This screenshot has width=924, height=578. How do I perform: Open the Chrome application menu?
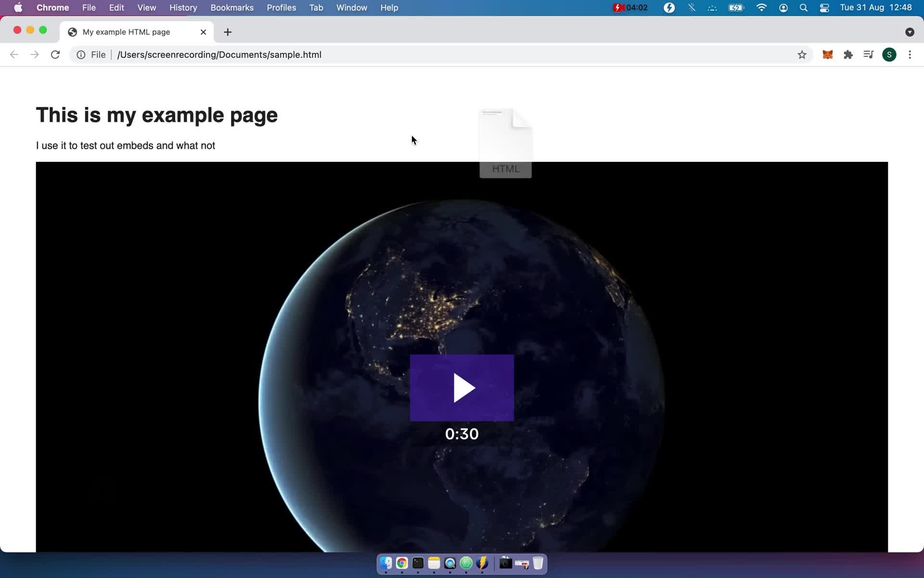coord(53,8)
